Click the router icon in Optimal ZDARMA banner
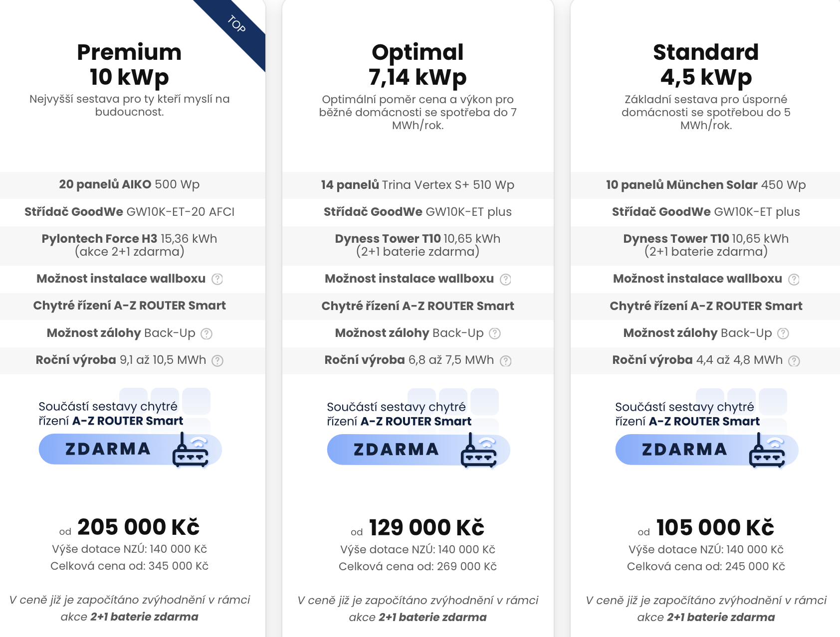Image resolution: width=840 pixels, height=637 pixels. tap(479, 451)
